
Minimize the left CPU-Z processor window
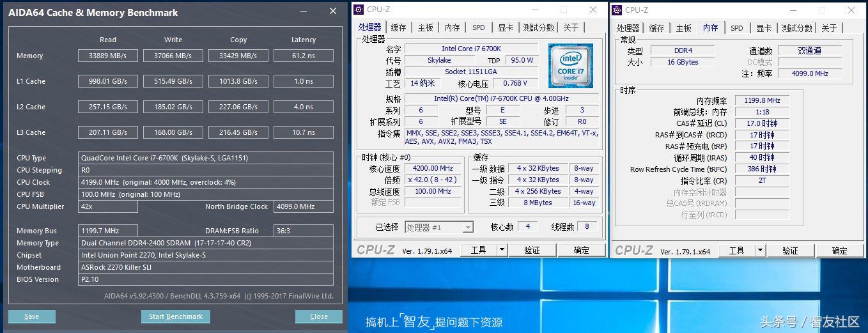pyautogui.click(x=534, y=10)
